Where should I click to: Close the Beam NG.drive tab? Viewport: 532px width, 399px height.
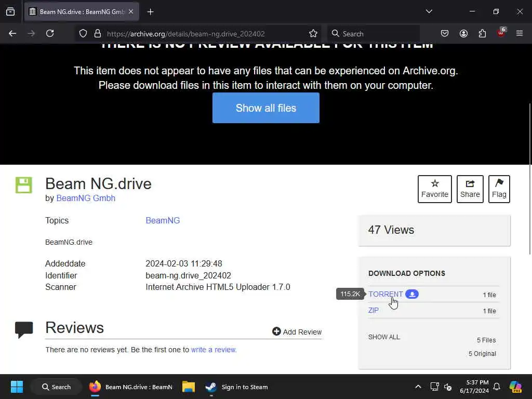tap(131, 11)
